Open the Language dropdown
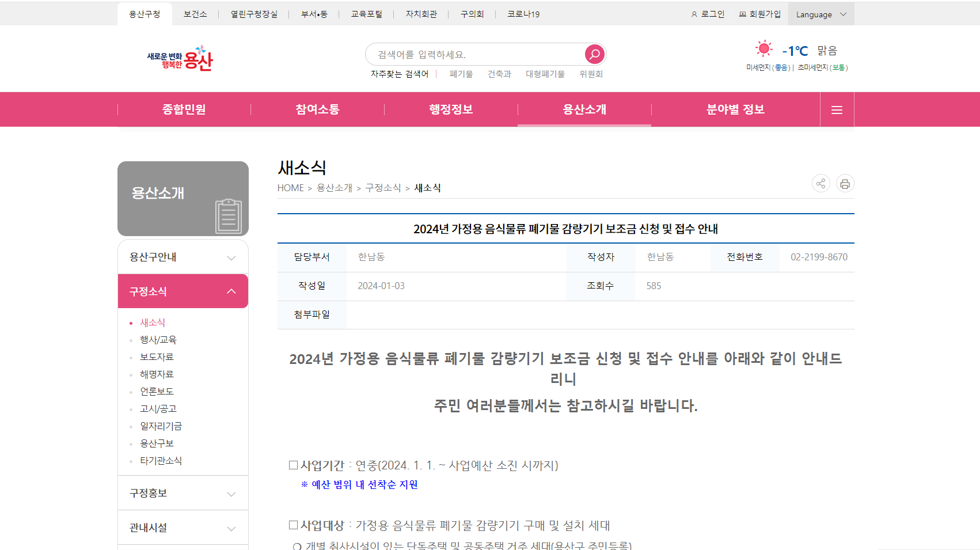 pyautogui.click(x=821, y=14)
